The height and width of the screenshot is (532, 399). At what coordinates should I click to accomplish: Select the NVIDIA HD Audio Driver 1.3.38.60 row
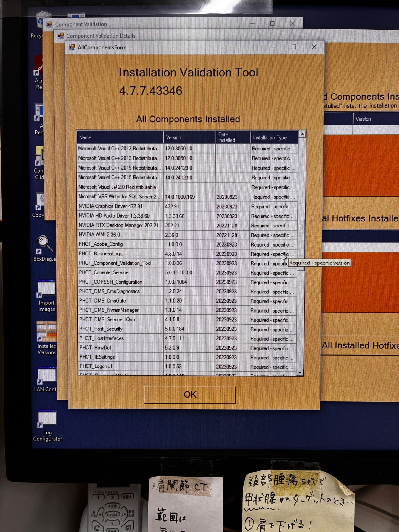(x=187, y=216)
